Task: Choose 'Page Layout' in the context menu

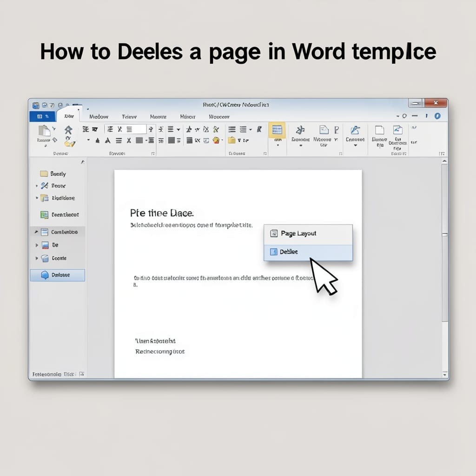Action: (308, 233)
